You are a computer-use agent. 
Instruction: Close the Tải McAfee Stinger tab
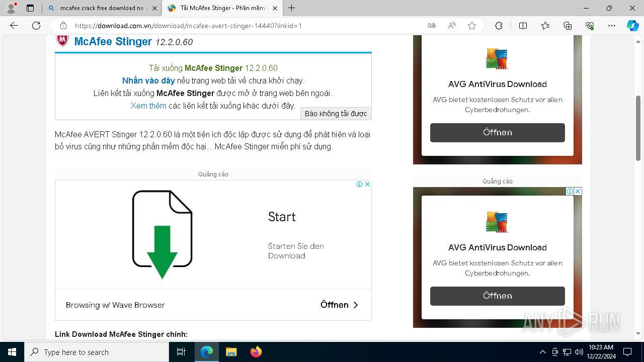[275, 8]
